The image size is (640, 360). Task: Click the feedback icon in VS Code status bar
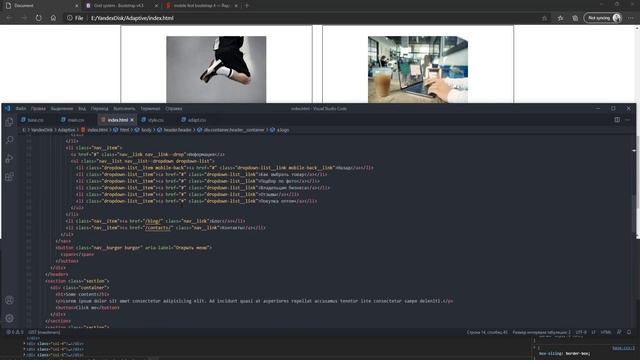[619, 332]
